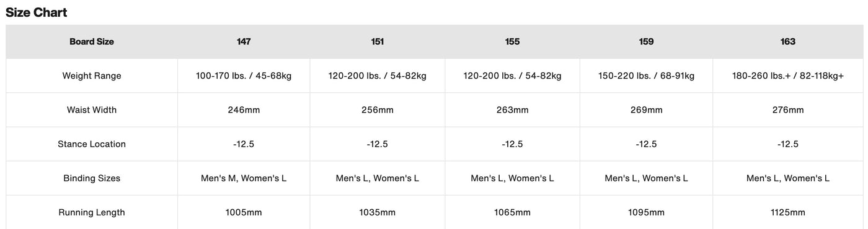Select the 159 board size column header

[646, 41]
